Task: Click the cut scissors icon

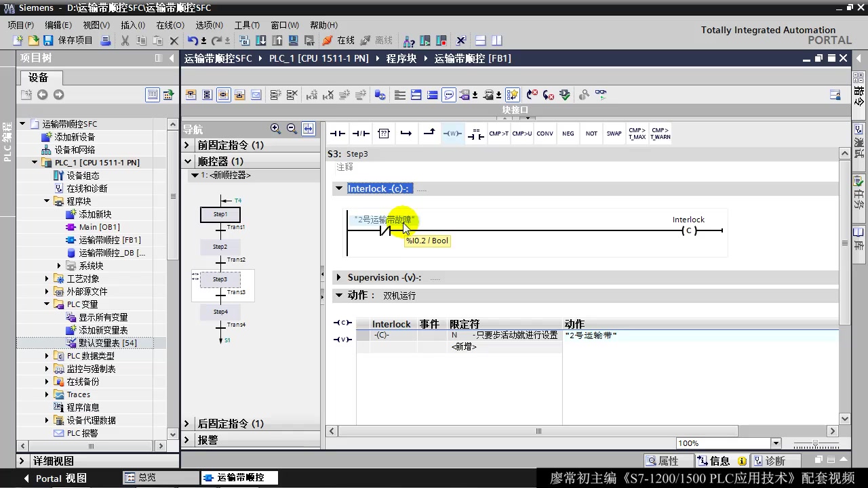Action: (125, 41)
